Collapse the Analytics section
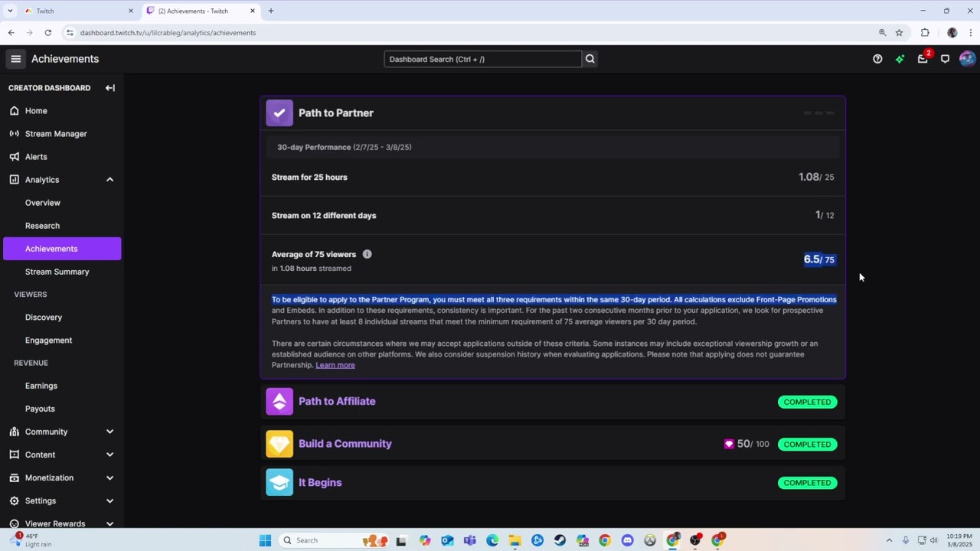The height and width of the screenshot is (551, 980). pos(109,180)
